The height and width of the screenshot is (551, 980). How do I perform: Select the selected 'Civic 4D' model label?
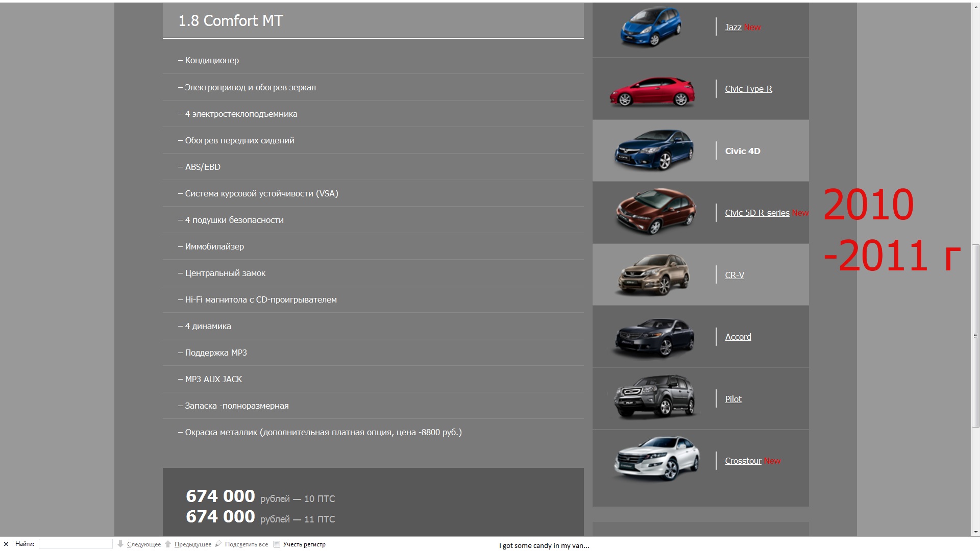pos(743,151)
